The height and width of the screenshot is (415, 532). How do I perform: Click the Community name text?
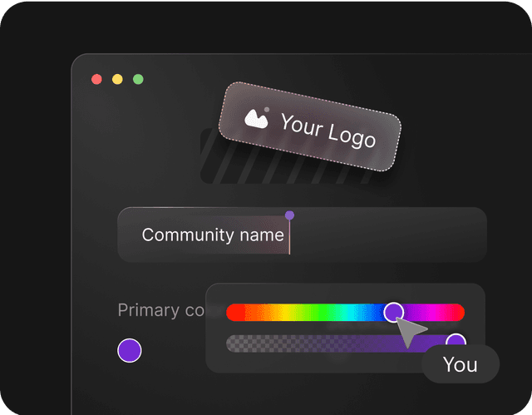coord(213,235)
